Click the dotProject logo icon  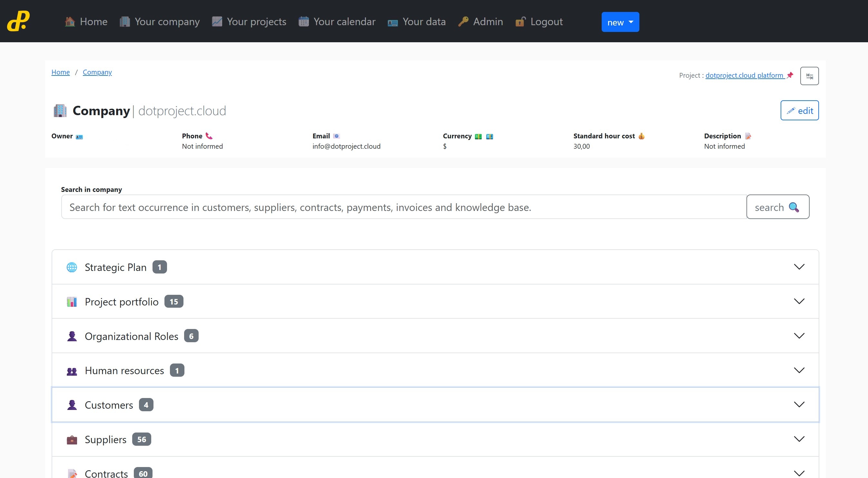pyautogui.click(x=18, y=21)
